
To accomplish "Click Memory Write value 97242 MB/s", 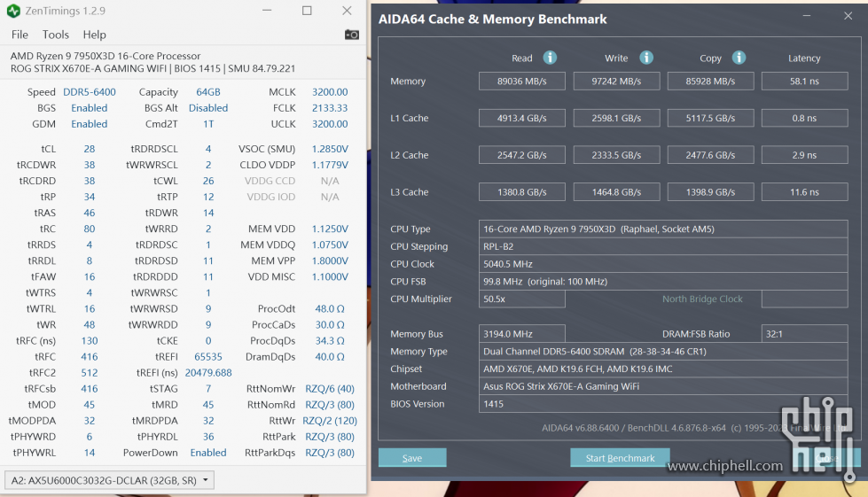I will pos(617,82).
